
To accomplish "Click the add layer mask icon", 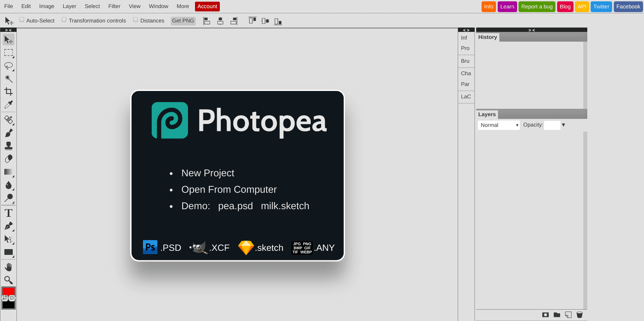I will 545,315.
